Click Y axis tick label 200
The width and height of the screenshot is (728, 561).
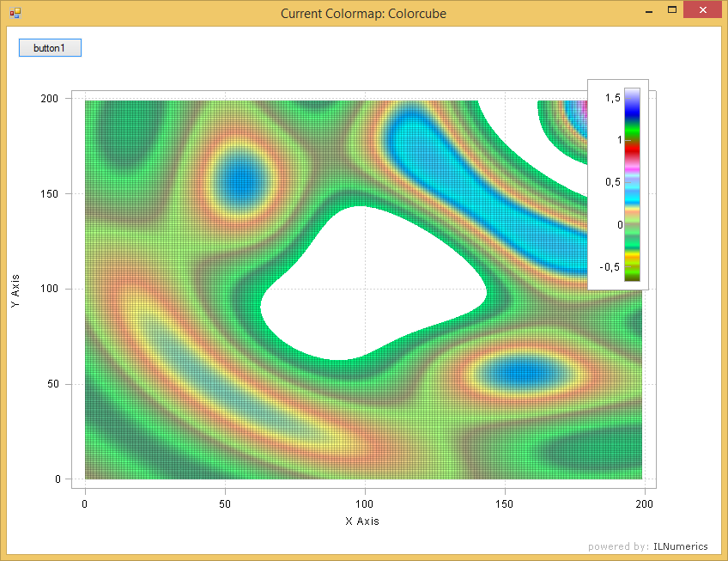pyautogui.click(x=50, y=99)
